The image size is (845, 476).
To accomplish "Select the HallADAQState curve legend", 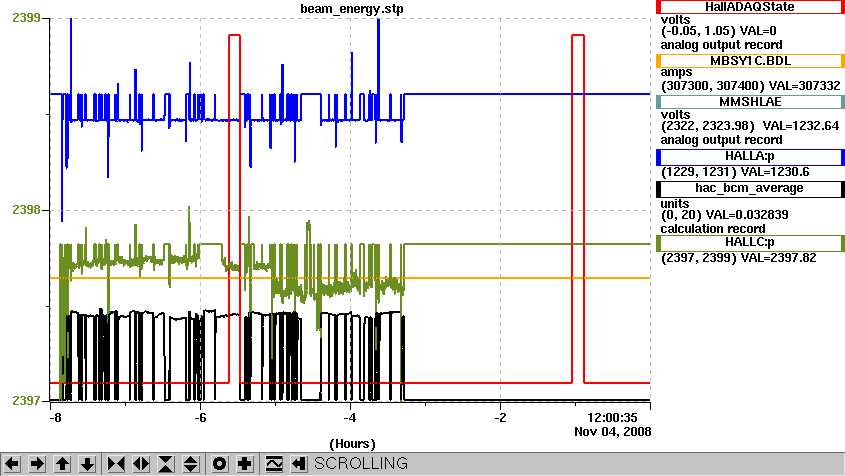I will [750, 7].
